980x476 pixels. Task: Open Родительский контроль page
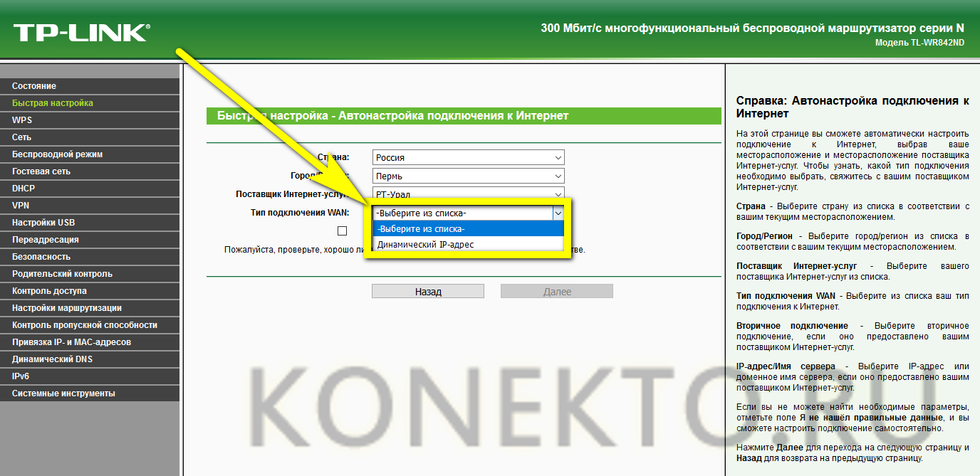(90, 274)
